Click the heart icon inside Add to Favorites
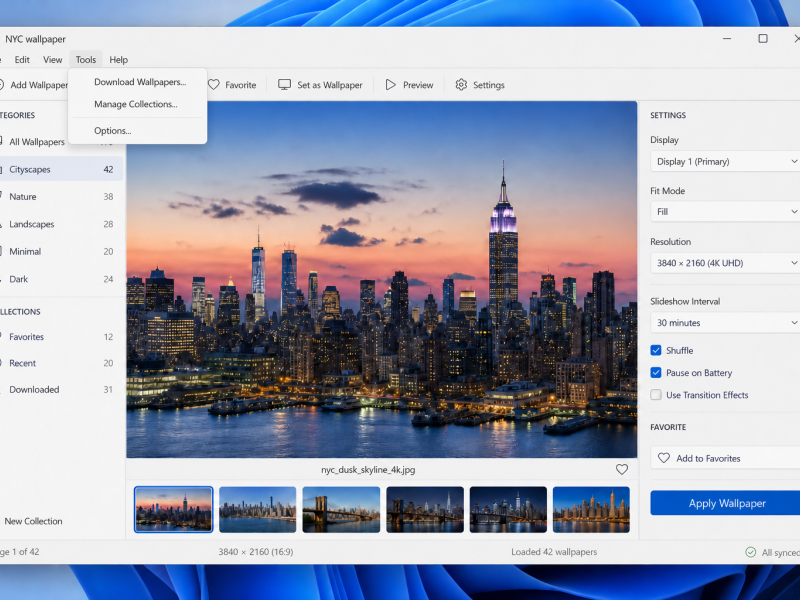 [664, 458]
